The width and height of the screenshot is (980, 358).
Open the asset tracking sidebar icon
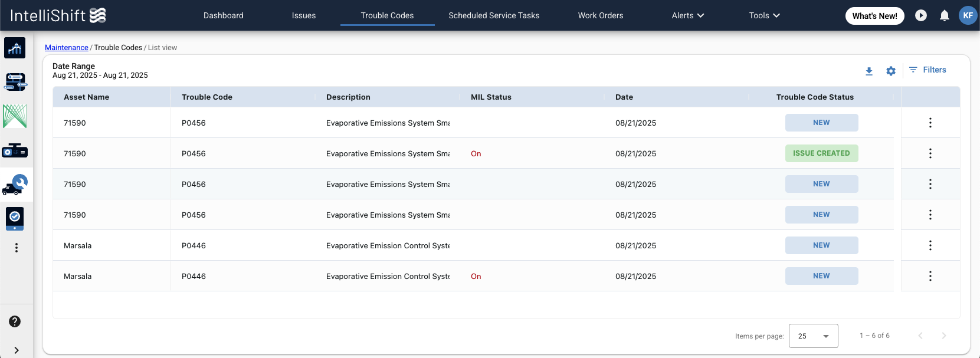[x=15, y=81]
